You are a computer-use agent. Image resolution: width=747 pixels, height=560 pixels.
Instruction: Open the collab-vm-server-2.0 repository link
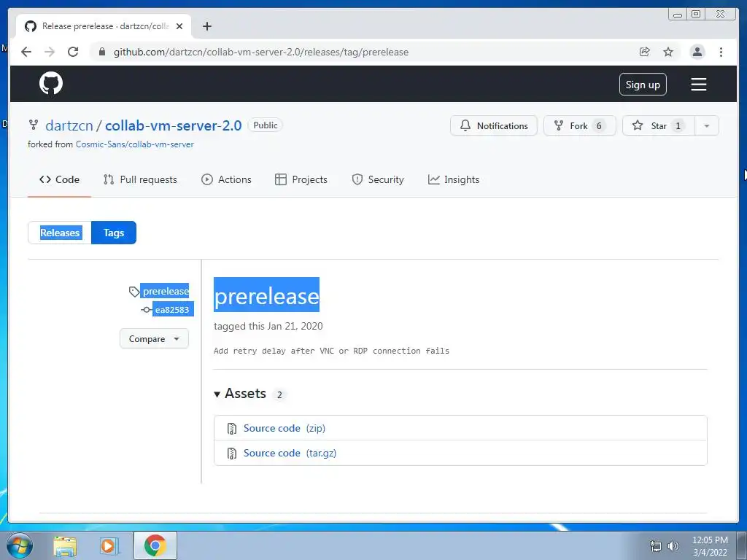tap(174, 125)
